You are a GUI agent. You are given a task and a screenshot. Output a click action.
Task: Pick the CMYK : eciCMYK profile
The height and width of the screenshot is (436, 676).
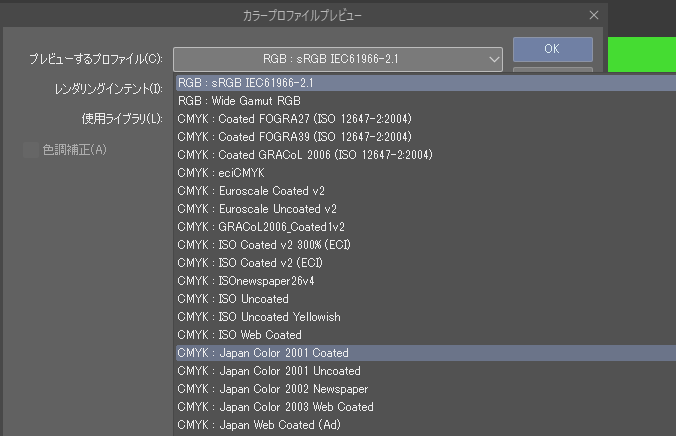click(220, 173)
